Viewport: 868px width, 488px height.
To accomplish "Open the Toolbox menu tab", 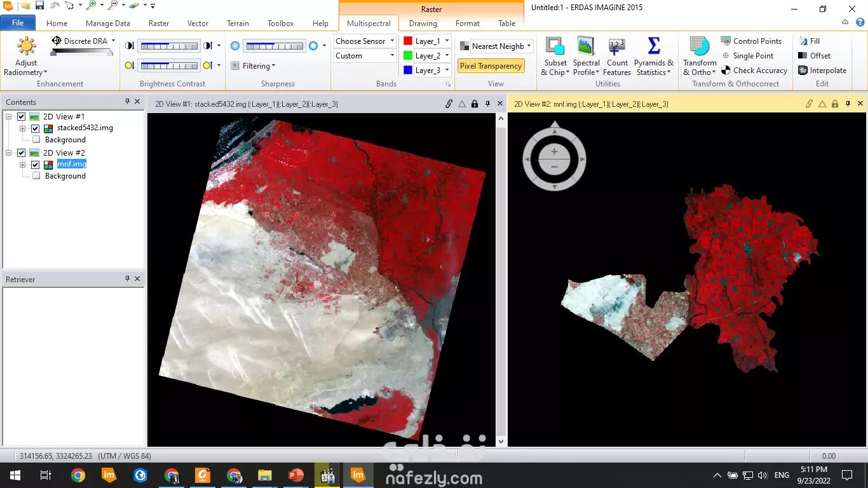I will [x=280, y=23].
